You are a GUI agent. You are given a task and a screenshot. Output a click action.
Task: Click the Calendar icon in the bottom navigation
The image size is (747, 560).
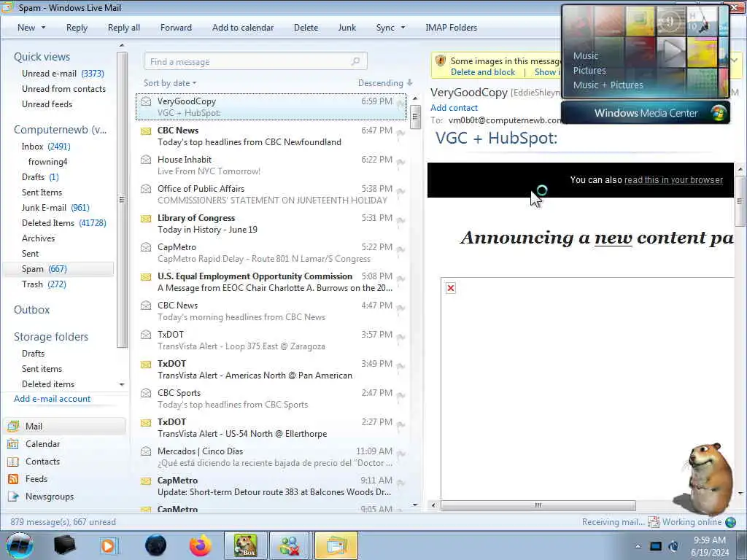13,444
